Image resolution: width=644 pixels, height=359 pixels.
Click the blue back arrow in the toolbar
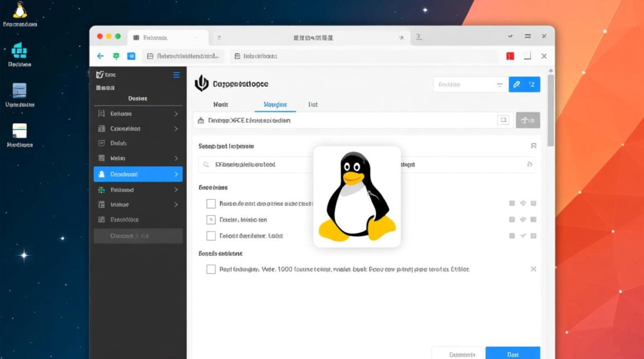(100, 56)
